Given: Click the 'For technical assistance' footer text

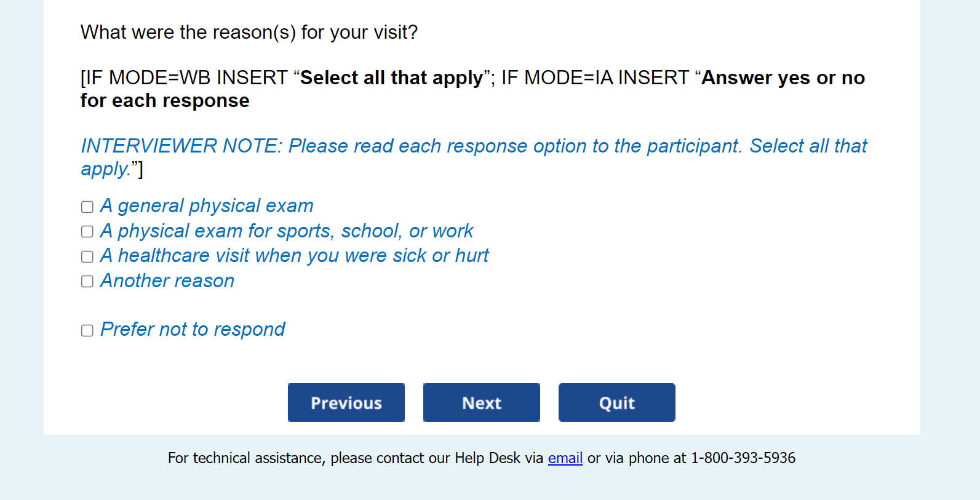Looking at the screenshot, I should (x=246, y=458).
